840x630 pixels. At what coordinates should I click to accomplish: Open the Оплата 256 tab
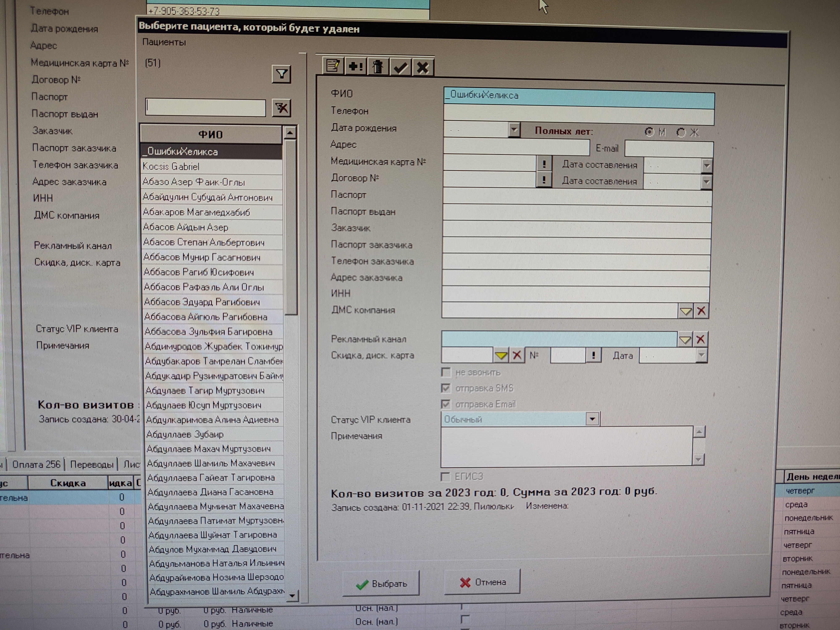pyautogui.click(x=36, y=464)
